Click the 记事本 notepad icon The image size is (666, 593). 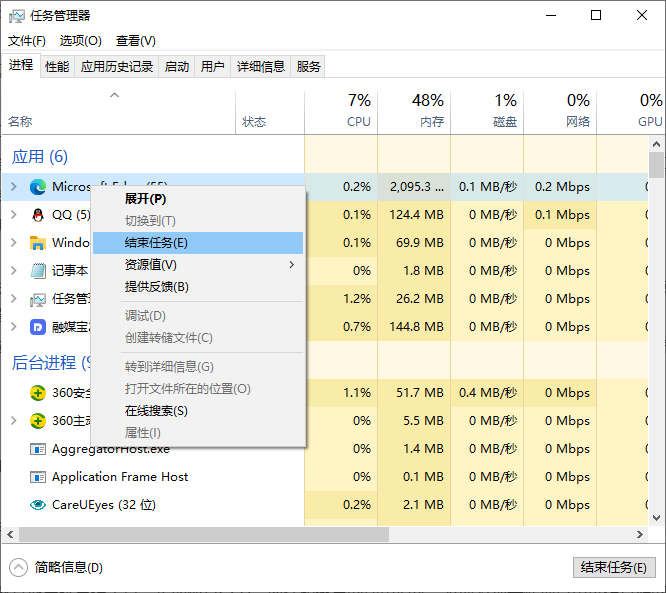(x=38, y=271)
